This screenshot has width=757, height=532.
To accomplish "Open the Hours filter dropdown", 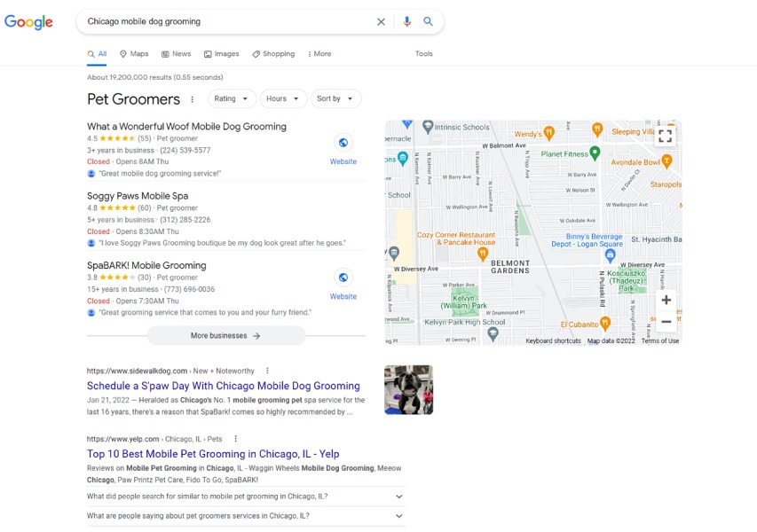I will click(283, 99).
